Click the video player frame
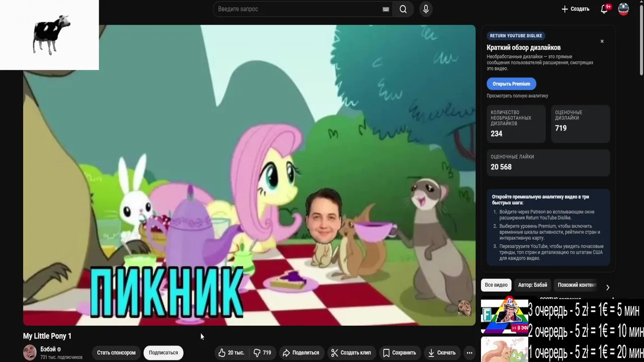Screen dimensions: 644x362 click(249, 175)
